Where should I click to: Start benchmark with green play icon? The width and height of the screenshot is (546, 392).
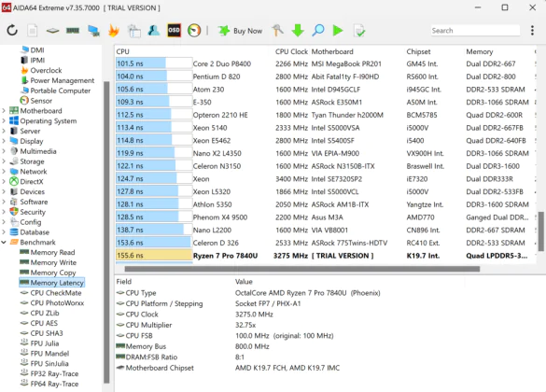pos(338,31)
